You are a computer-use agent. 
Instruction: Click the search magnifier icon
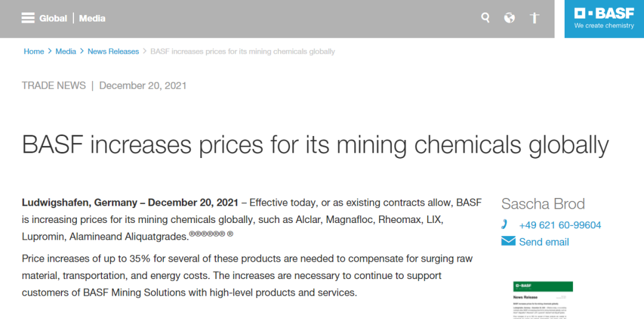tap(485, 18)
